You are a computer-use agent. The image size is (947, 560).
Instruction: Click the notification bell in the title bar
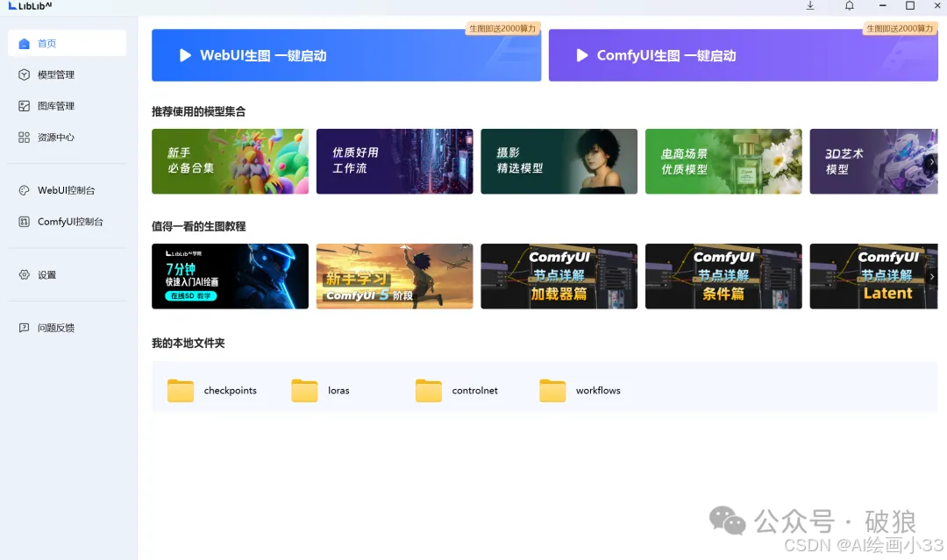click(x=849, y=6)
